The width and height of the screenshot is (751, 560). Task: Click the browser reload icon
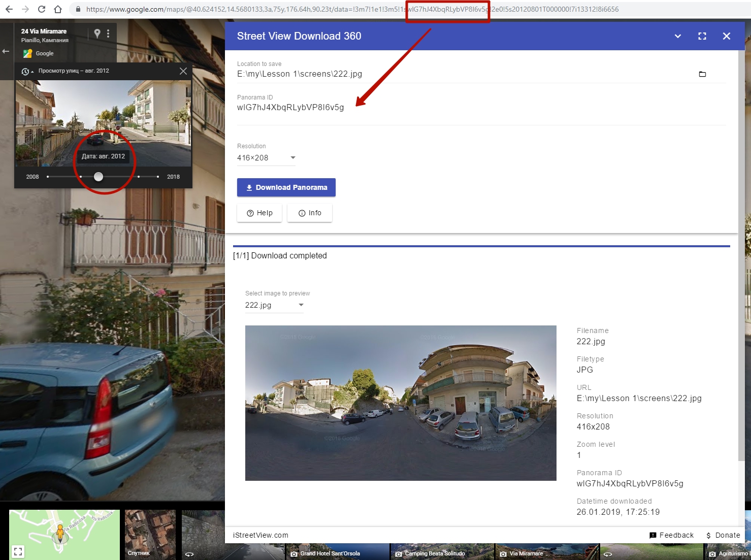[x=42, y=9]
